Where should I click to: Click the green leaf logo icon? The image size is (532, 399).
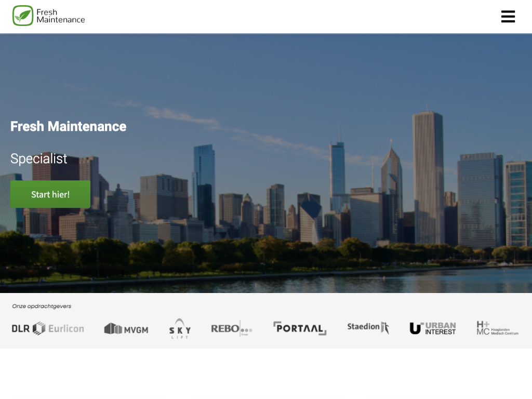23,16
